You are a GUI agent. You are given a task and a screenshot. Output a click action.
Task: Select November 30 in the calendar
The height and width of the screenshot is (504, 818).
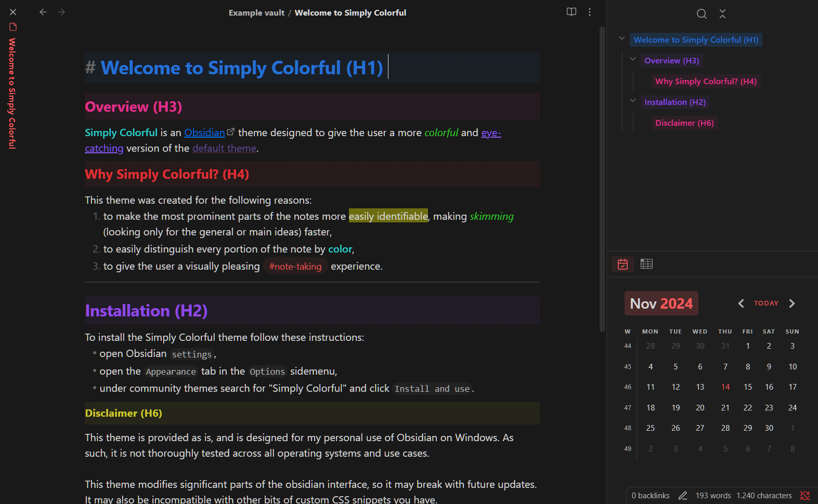click(x=769, y=428)
